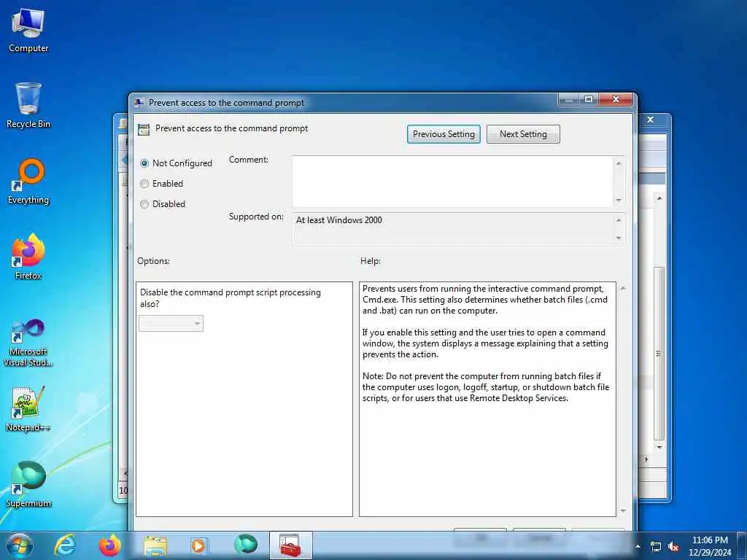747x560 pixels.
Task: Open the Recycle Bin desktop icon
Action: [28, 106]
